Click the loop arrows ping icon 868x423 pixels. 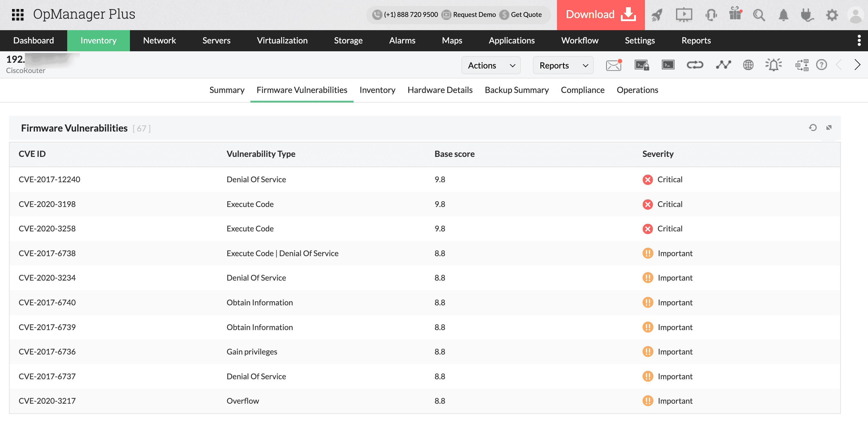point(695,65)
